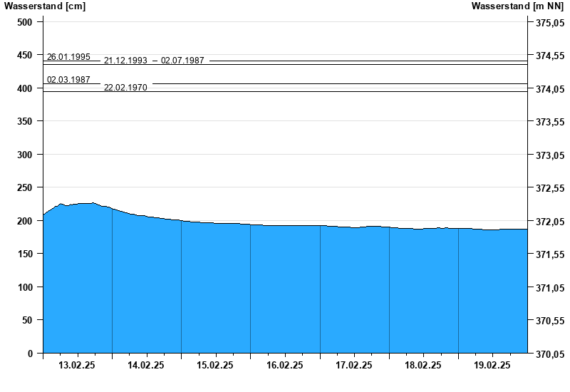Viewport: 570px width, 392px height.
Task: Click the 26.01.1995 high-water mark label
Action: [x=68, y=56]
